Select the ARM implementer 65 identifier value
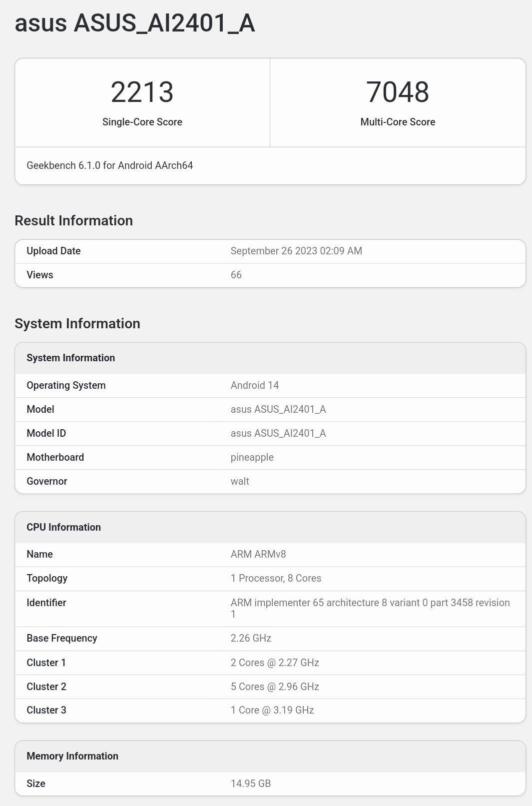The width and height of the screenshot is (532, 806). click(x=370, y=608)
